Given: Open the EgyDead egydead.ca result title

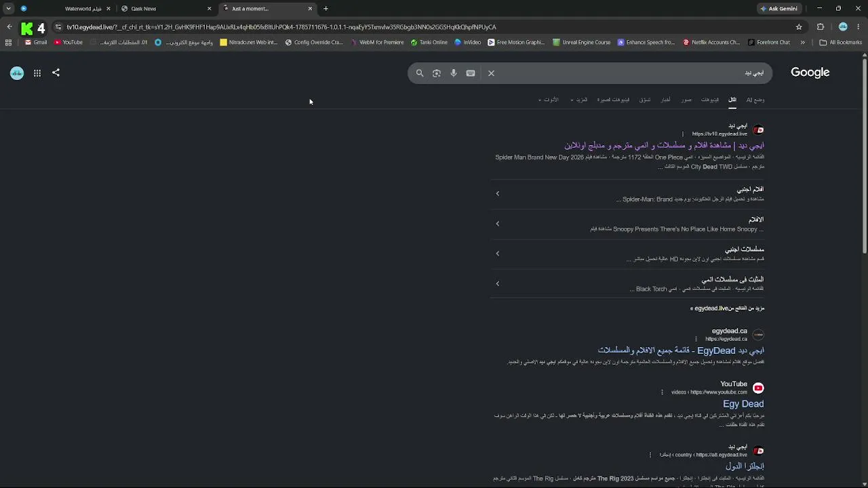Looking at the screenshot, I should pos(681,350).
